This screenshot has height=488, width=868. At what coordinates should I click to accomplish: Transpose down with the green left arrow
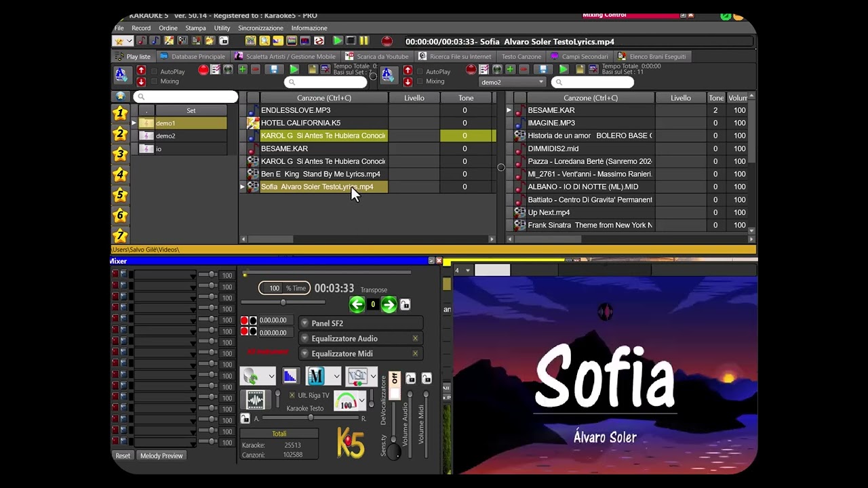(357, 305)
